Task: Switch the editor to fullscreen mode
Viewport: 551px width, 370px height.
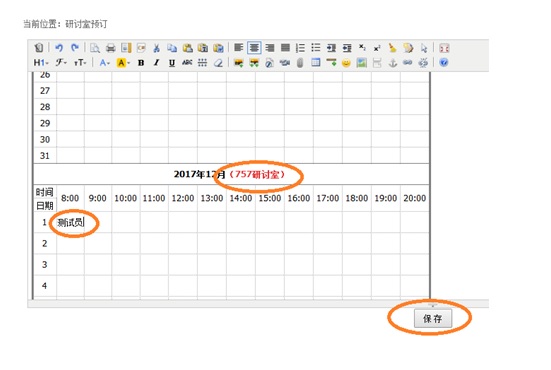Action: (445, 48)
